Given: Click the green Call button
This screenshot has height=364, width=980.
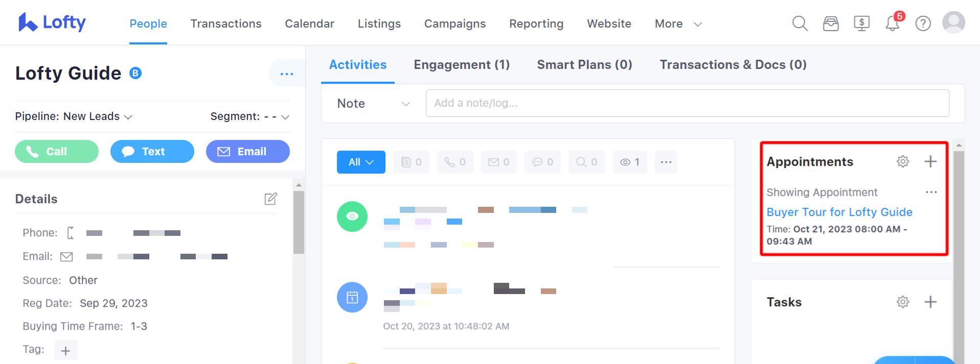Looking at the screenshot, I should pos(57,152).
